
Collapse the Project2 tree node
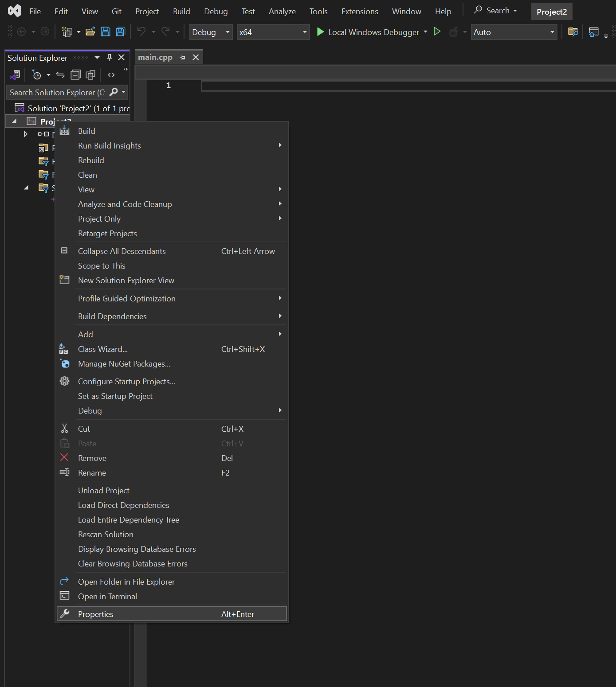(x=14, y=121)
